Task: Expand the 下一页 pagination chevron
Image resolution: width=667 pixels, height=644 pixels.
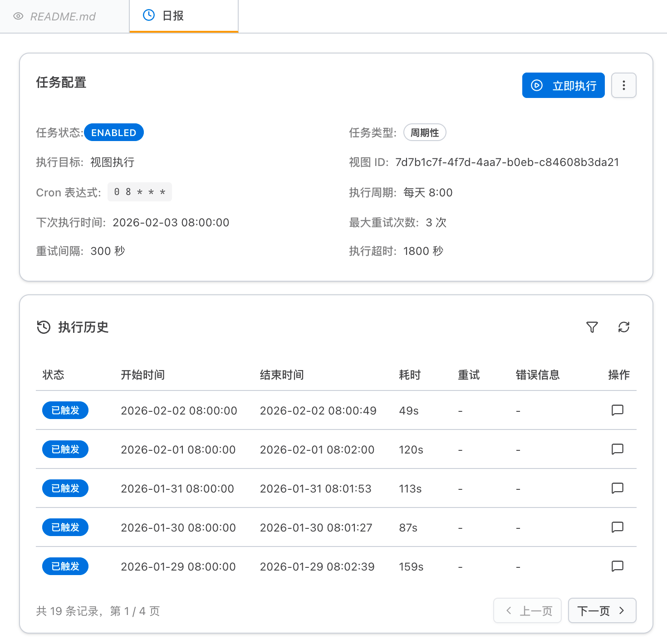Action: [622, 610]
